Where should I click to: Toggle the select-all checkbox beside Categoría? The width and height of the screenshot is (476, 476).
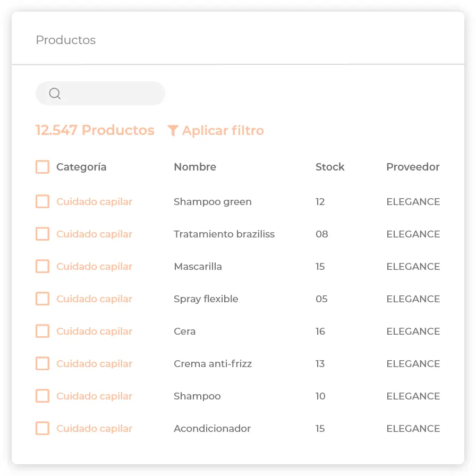pos(42,167)
